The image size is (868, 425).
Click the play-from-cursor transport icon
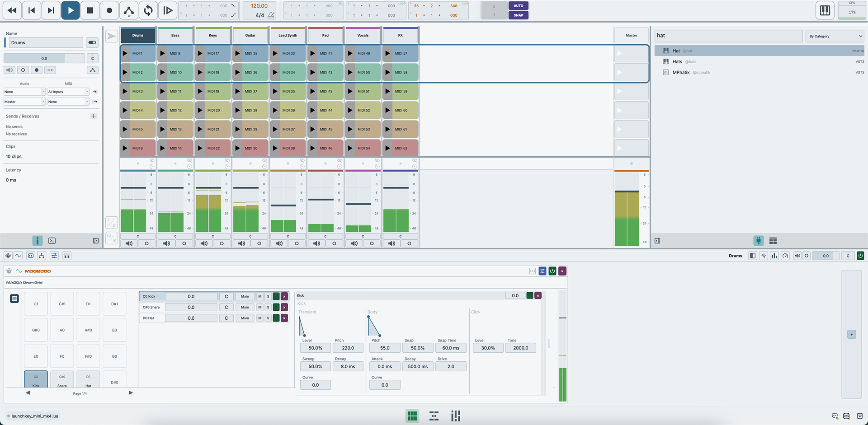click(x=168, y=10)
